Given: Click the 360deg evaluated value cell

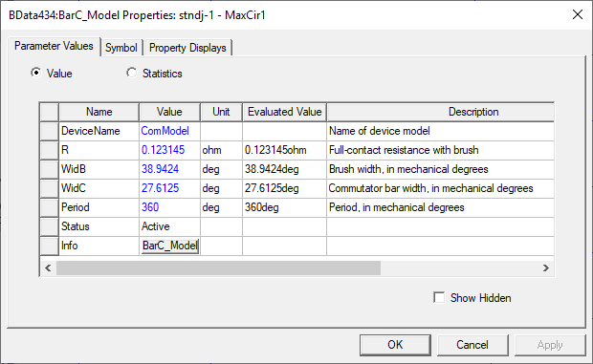Looking at the screenshot, I should coord(284,207).
